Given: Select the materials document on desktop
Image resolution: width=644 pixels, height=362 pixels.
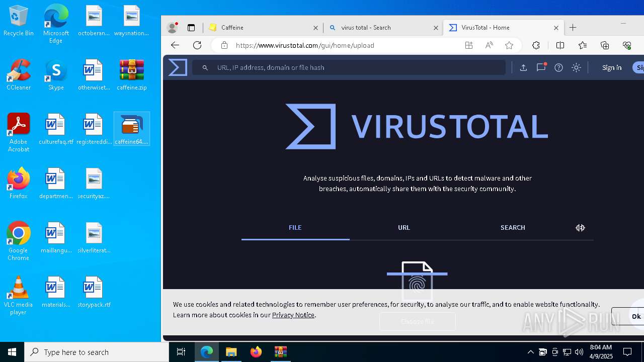Looking at the screenshot, I should click(x=56, y=292).
